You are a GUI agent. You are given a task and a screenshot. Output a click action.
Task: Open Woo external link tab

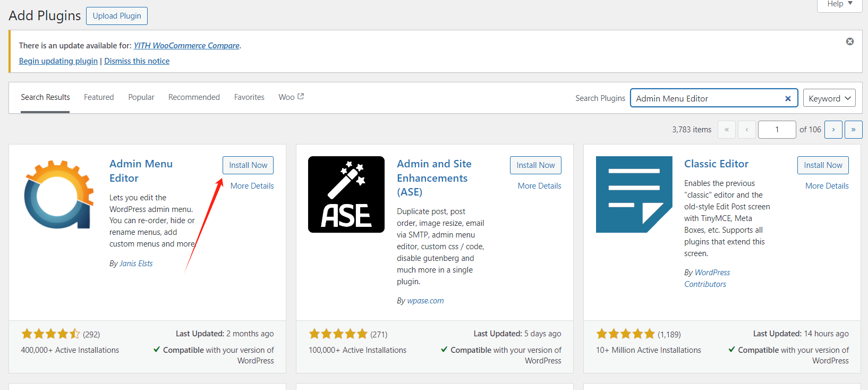[291, 97]
